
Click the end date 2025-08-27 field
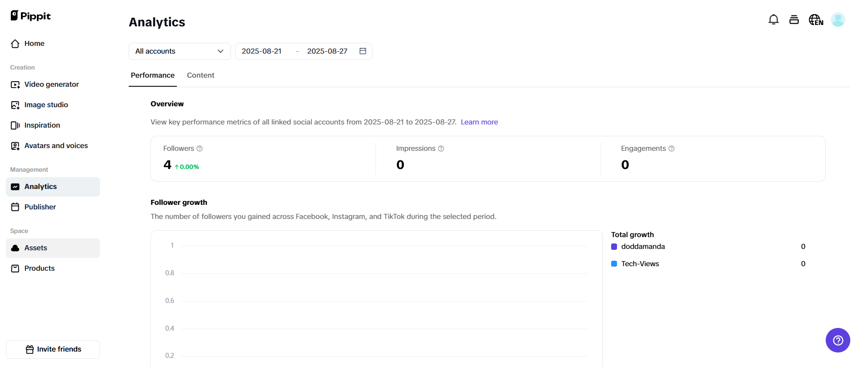(x=327, y=51)
